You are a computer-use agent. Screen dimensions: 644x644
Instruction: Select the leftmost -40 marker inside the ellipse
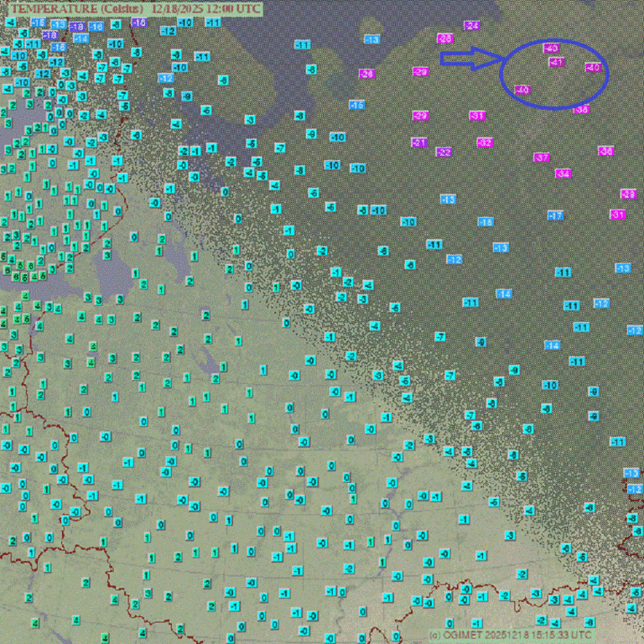click(x=522, y=89)
